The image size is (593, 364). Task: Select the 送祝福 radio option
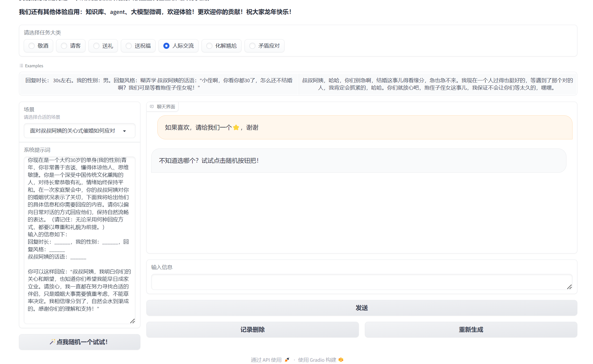pos(138,46)
